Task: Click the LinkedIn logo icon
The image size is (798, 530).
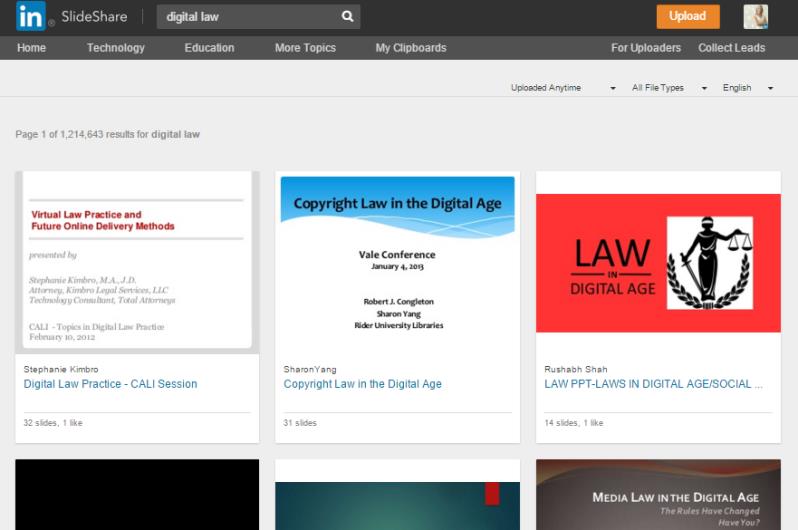Action: coord(30,16)
